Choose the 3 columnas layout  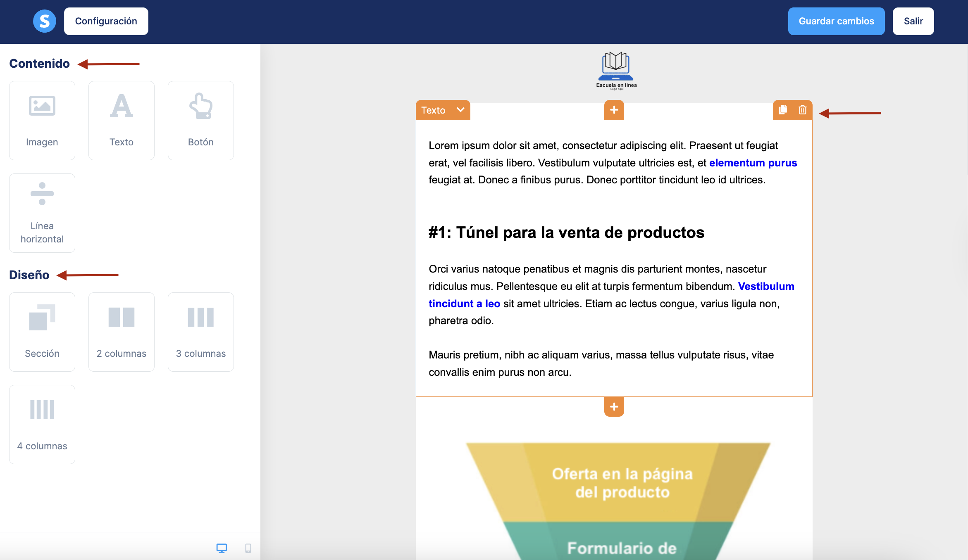200,332
